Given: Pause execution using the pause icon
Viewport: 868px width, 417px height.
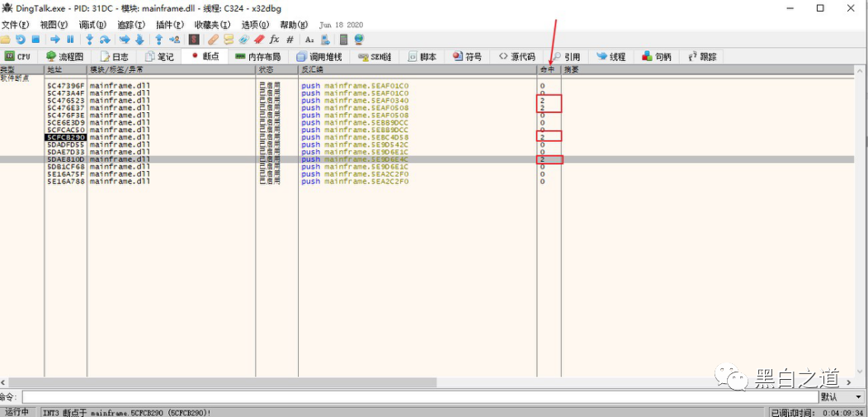Looking at the screenshot, I should click(70, 40).
